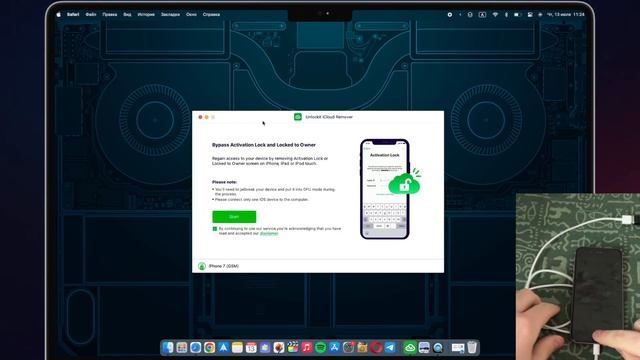Open the Вид menu
This screenshot has height=360, width=640.
click(127, 14)
